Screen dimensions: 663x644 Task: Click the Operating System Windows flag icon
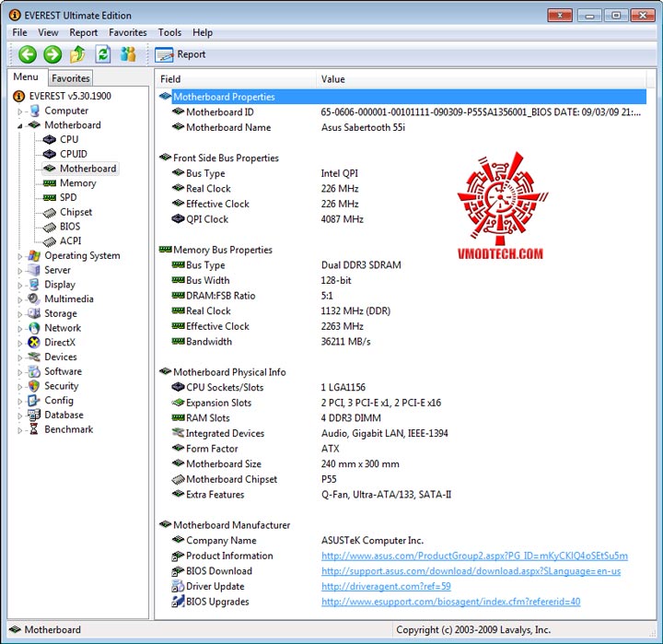point(34,255)
